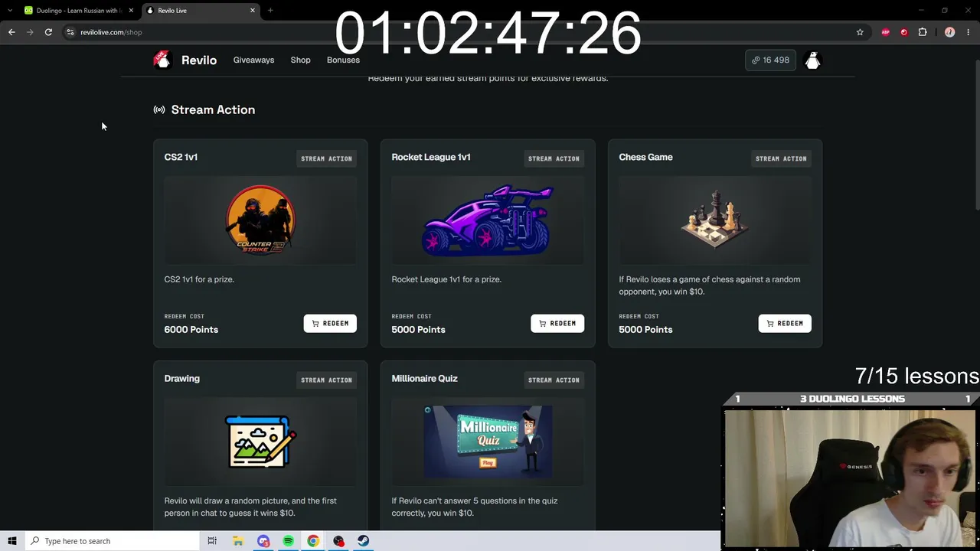Click the Revilo penguin logo icon

point(162,60)
